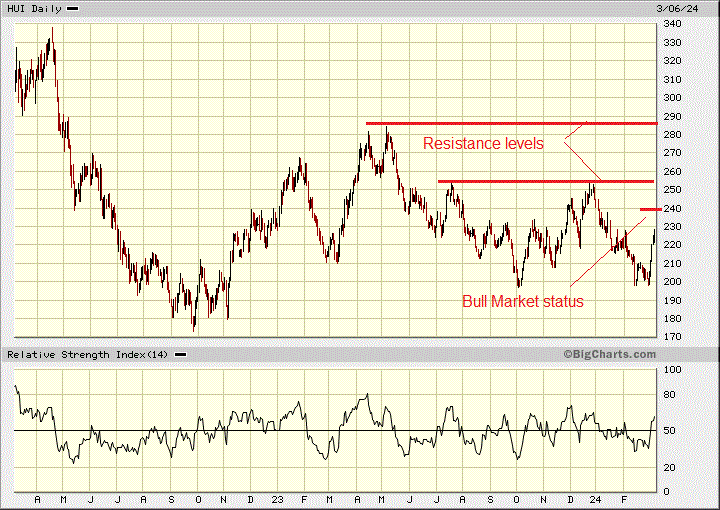Click the middle red resistance line near 254

pos(545,181)
